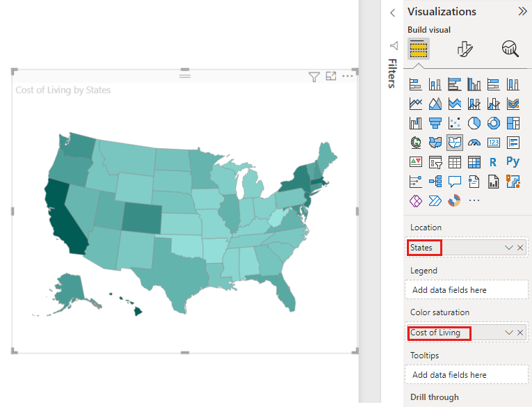The image size is (532, 407).
Task: Click the Legend 'Add data fields here' well
Action: 467,290
